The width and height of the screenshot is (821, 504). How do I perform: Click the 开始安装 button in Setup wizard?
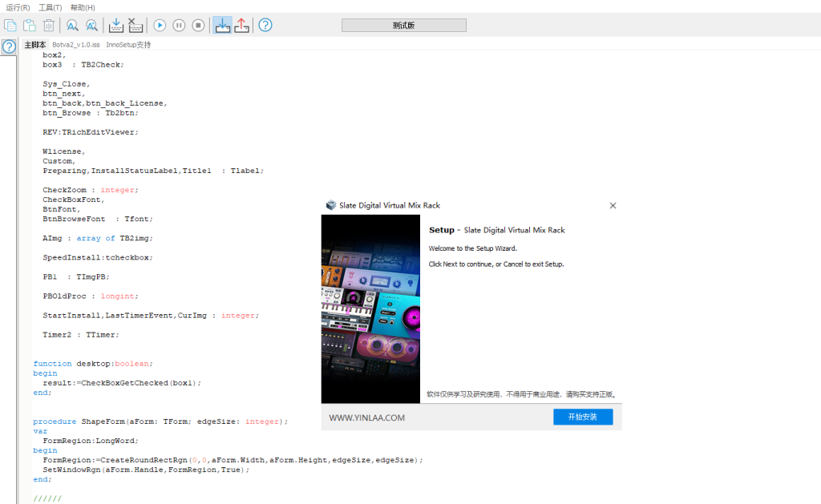(x=583, y=417)
